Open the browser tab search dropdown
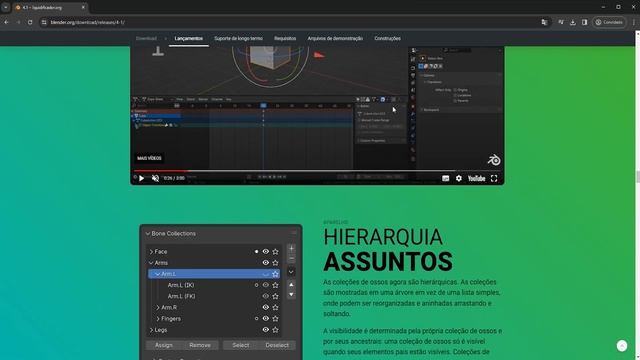640x360 pixels. (x=6, y=7)
